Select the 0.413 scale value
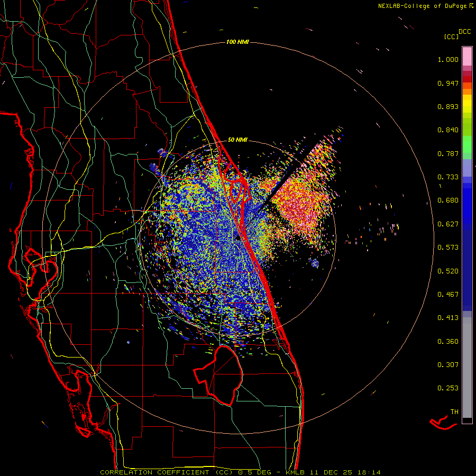The width and height of the screenshot is (476, 476). [x=448, y=318]
